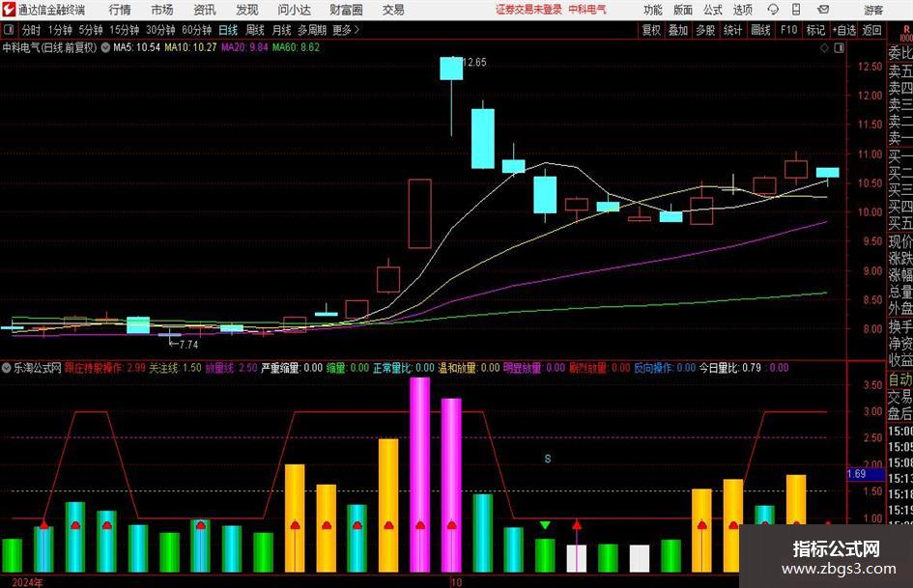Image resolution: width=913 pixels, height=588 pixels.
Task: Click the 复权 toolbar button
Action: [651, 30]
